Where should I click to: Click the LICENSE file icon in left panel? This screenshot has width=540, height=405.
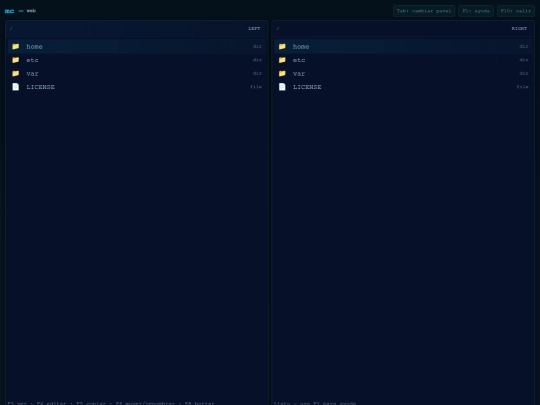pyautogui.click(x=15, y=87)
